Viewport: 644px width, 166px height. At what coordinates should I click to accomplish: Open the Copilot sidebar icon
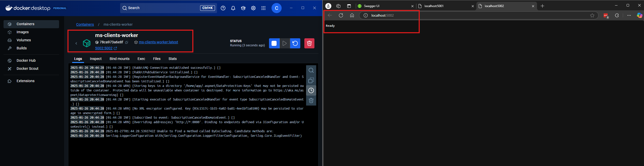click(639, 15)
